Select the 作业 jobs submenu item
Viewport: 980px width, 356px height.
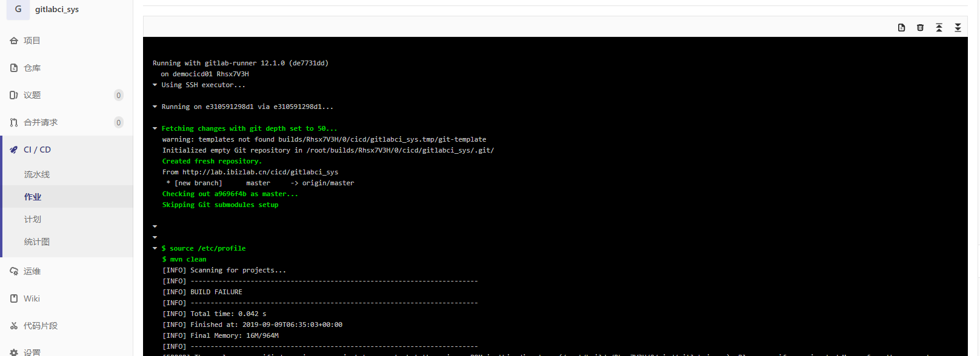(x=33, y=197)
